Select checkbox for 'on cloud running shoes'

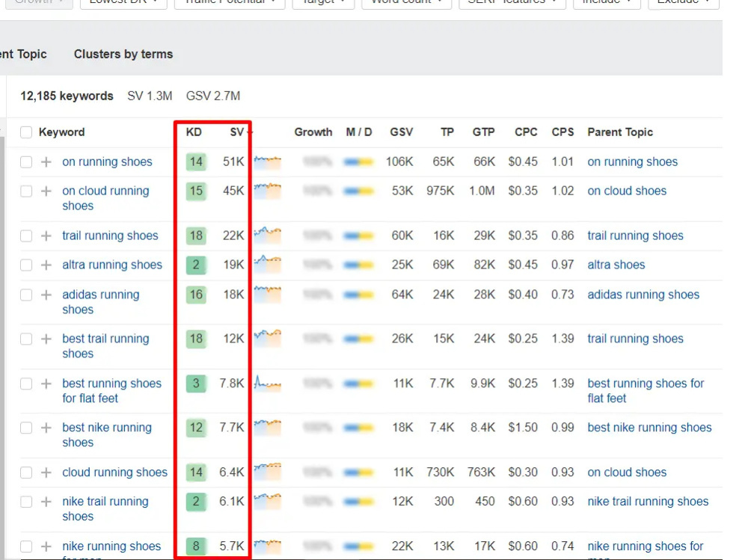(26, 191)
